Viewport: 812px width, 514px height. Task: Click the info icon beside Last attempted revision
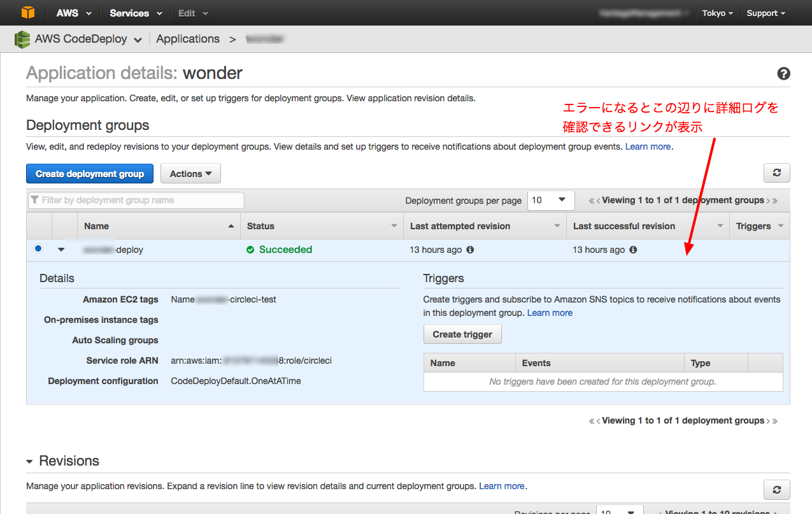point(469,250)
